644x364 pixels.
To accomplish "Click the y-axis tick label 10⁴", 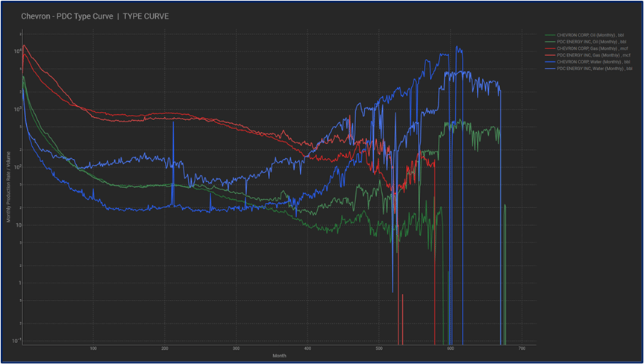I will [16, 51].
